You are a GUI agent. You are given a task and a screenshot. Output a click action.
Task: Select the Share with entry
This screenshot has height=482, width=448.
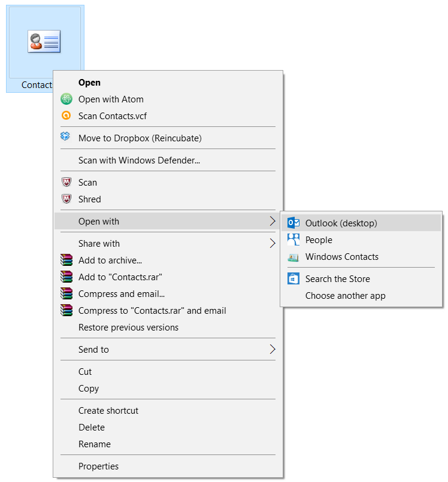(168, 243)
